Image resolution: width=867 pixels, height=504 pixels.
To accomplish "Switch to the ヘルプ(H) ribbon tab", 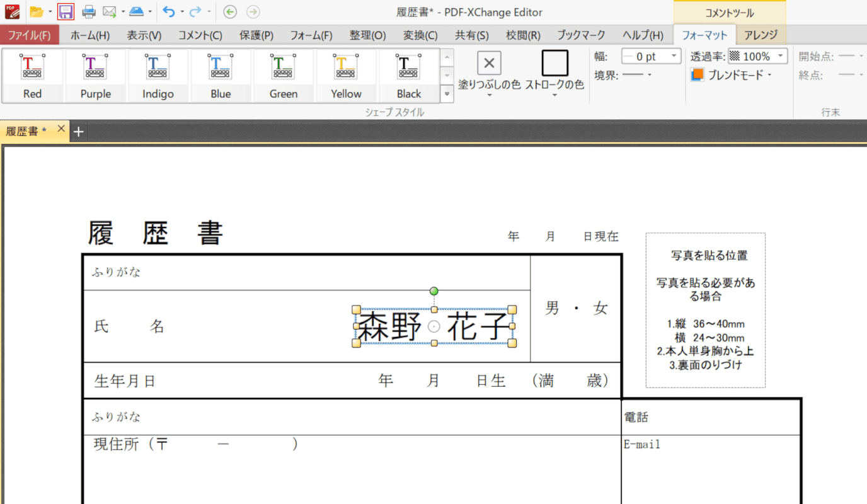I will tap(643, 35).
